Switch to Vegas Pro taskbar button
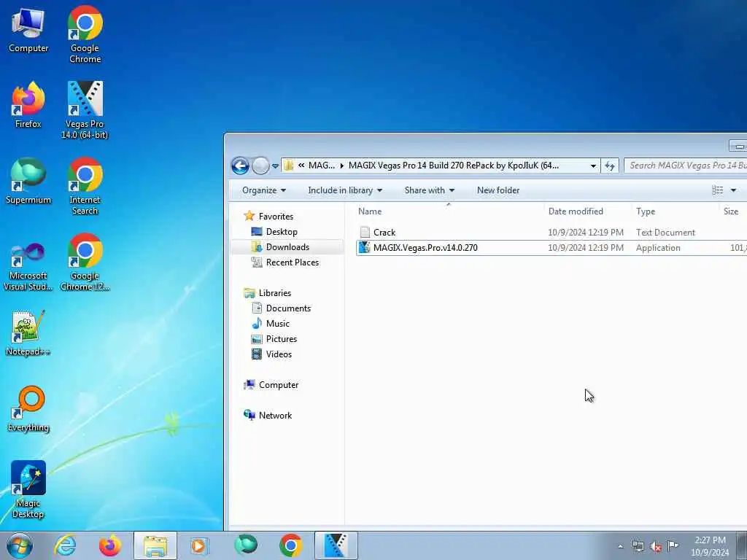Viewport: 747px width, 560px height. pos(336,545)
